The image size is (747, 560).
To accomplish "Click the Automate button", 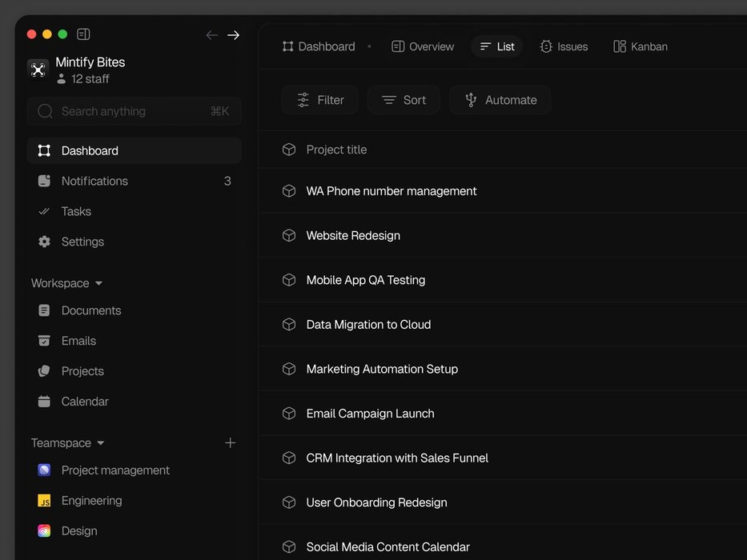I will 500,100.
